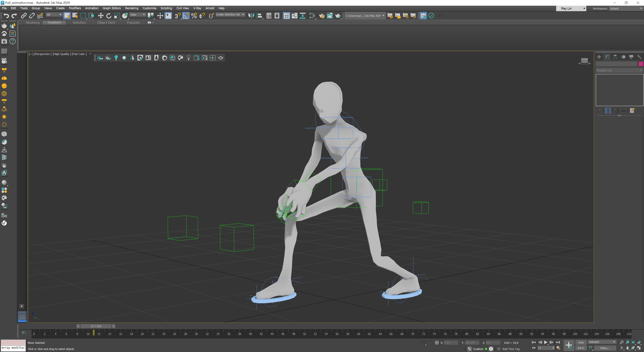Click the Undo arrow icon
The height and width of the screenshot is (352, 644).
click(6, 16)
